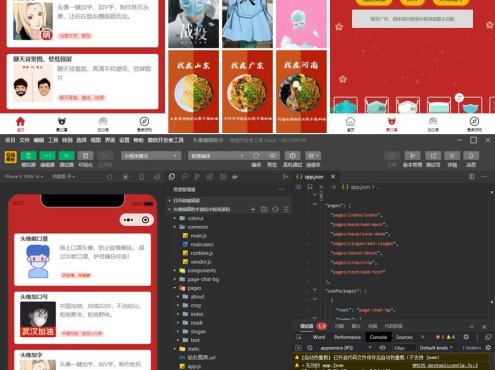Open the 设置 menu
495x370 pixels.
[124, 140]
